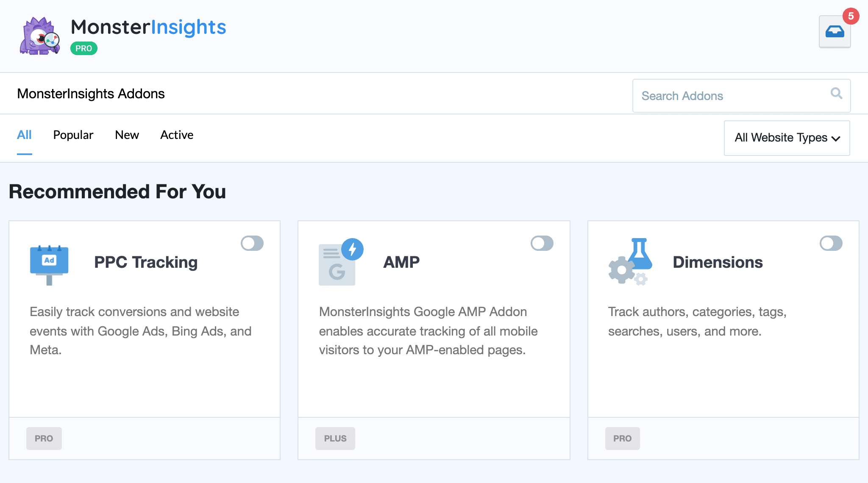Open the notifications inbox icon
868x483 pixels.
tap(835, 32)
